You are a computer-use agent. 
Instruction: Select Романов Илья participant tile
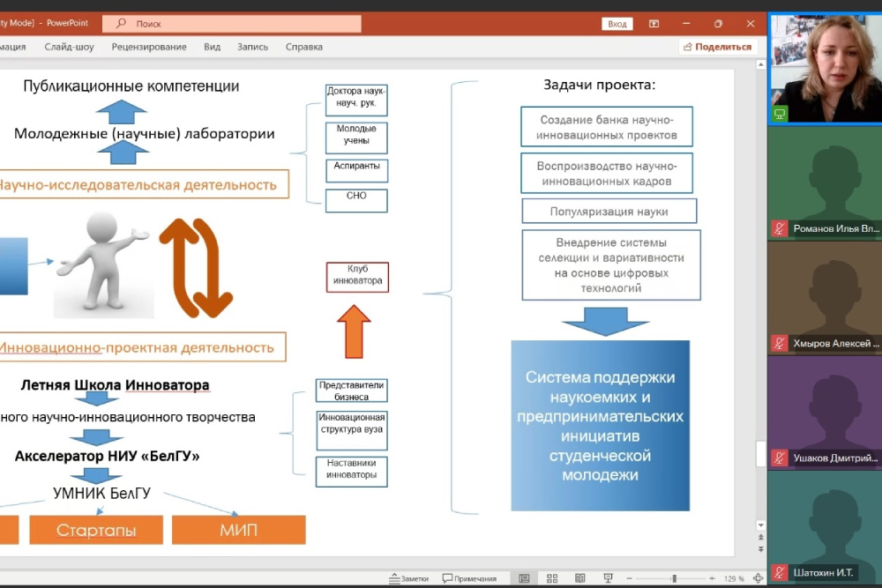pyautogui.click(x=826, y=182)
